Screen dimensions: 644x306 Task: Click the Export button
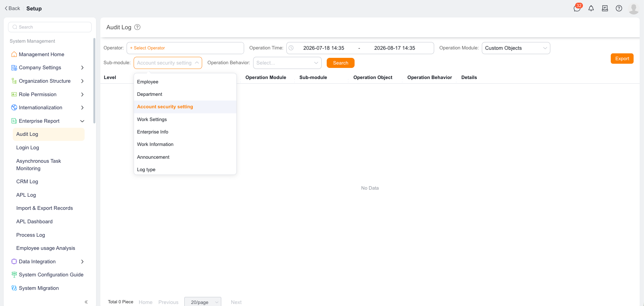(622, 59)
